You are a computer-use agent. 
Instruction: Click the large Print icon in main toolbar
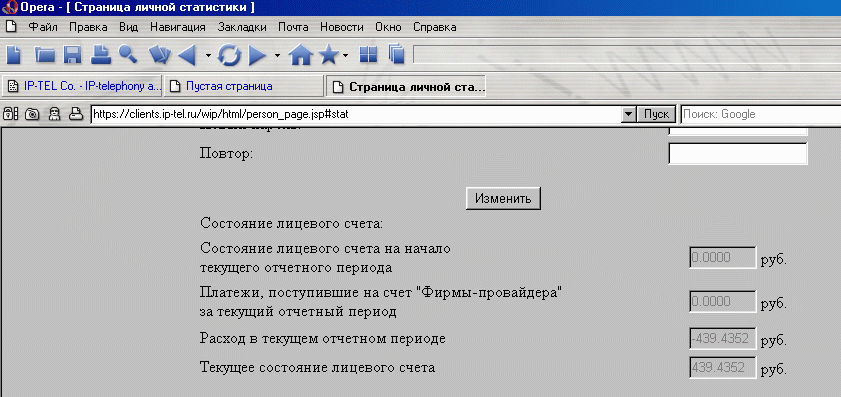click(x=100, y=54)
